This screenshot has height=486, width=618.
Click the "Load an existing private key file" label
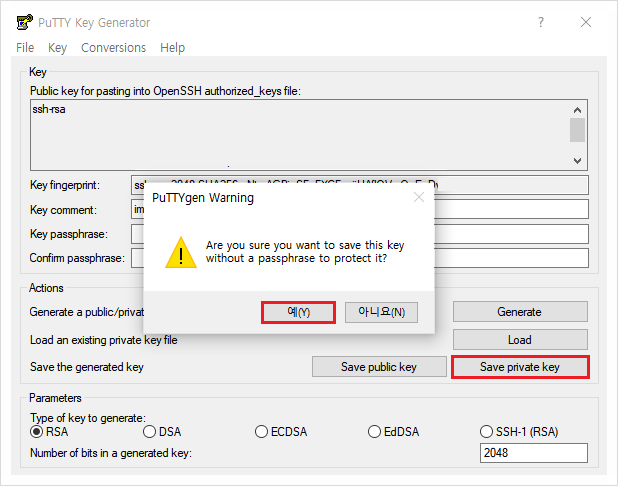point(104,340)
